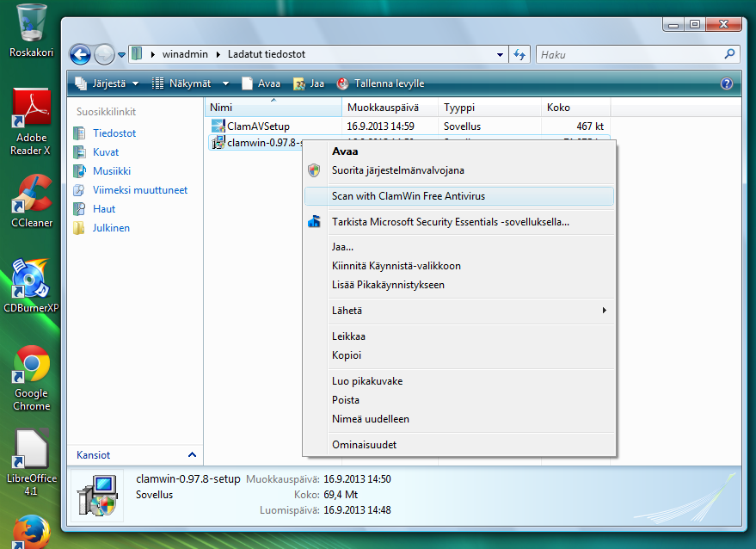Expand the arrow before winadmin in the address bar
The image size is (756, 549).
153,54
